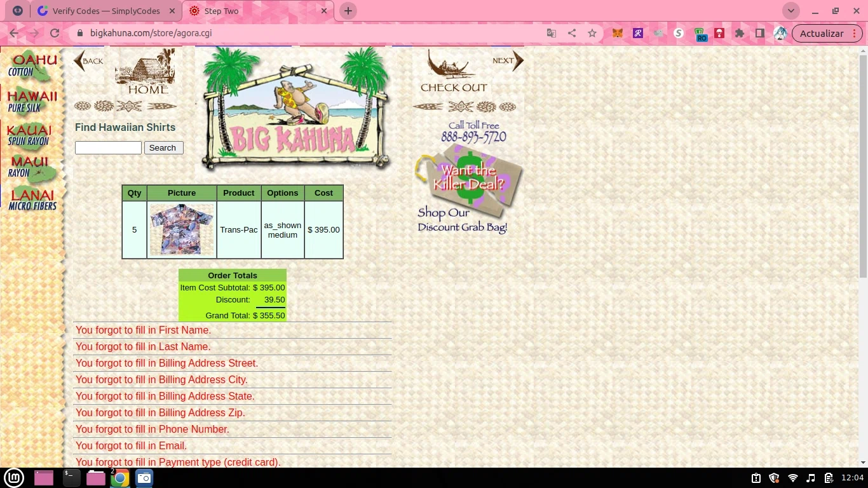Toggle the browser side panel
Image resolution: width=868 pixels, height=488 pixels.
(x=760, y=33)
